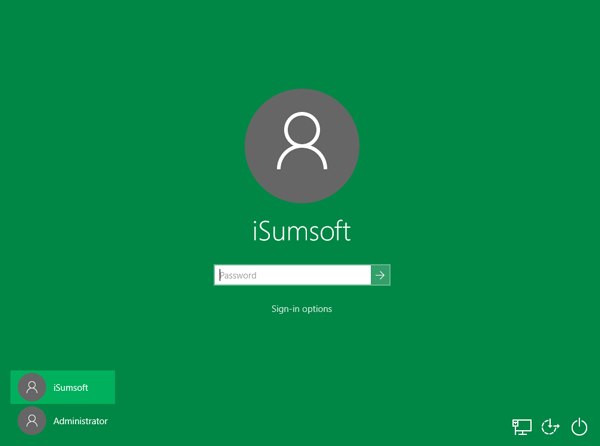Click the Administrator avatar in user list
The image size is (600, 446).
[32, 421]
